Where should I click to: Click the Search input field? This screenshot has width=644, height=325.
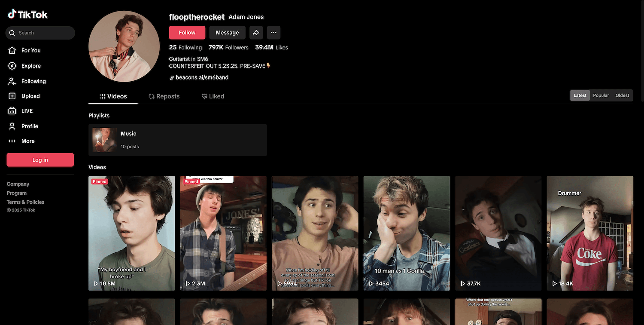pyautogui.click(x=43, y=33)
